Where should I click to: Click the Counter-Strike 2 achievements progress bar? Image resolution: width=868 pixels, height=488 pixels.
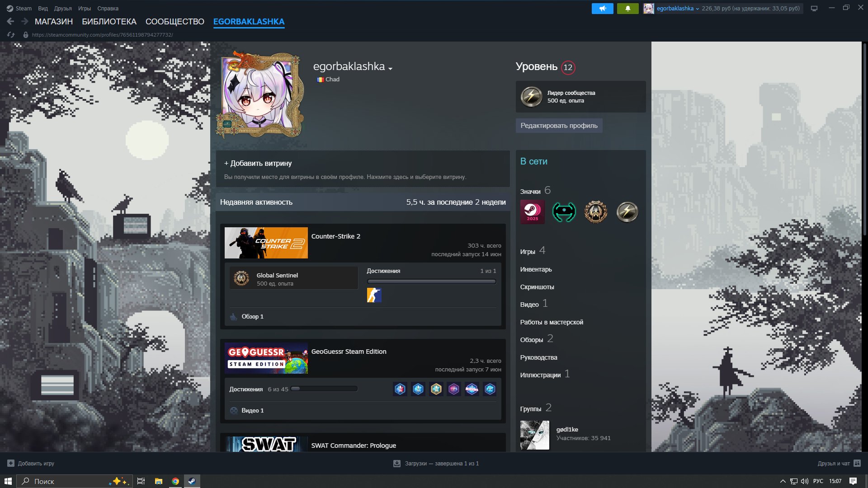click(431, 282)
